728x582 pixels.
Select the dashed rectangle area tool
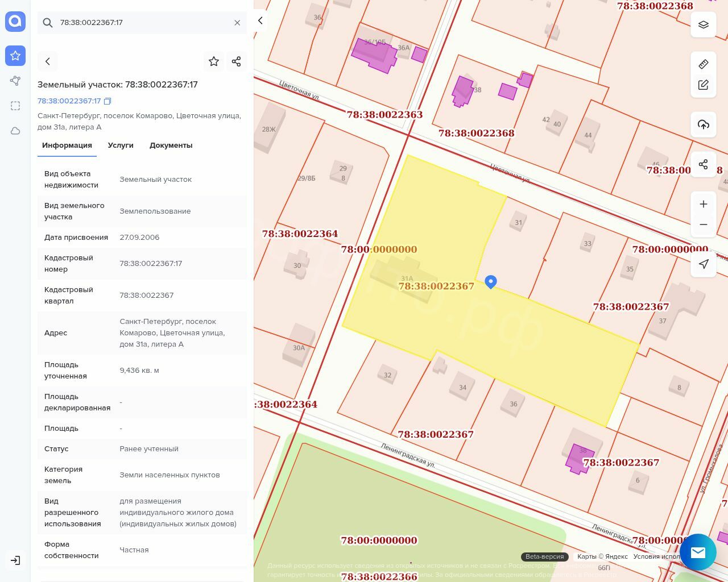[x=15, y=106]
